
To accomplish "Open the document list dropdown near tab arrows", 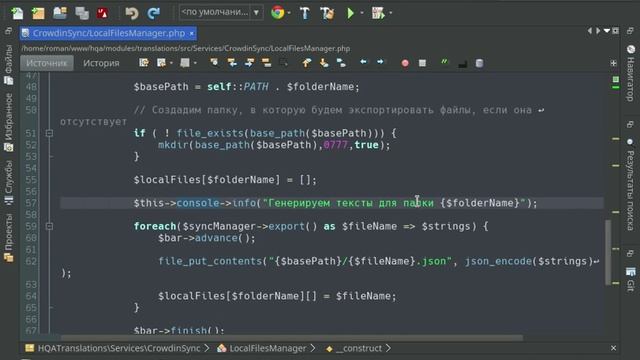I will (x=607, y=31).
